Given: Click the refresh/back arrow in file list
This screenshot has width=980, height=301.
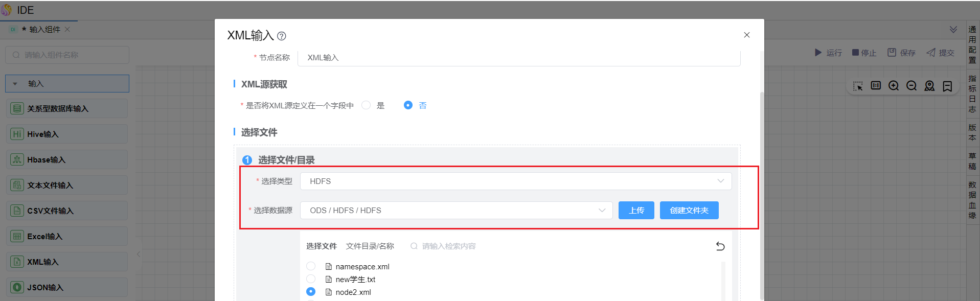Looking at the screenshot, I should pos(720,246).
